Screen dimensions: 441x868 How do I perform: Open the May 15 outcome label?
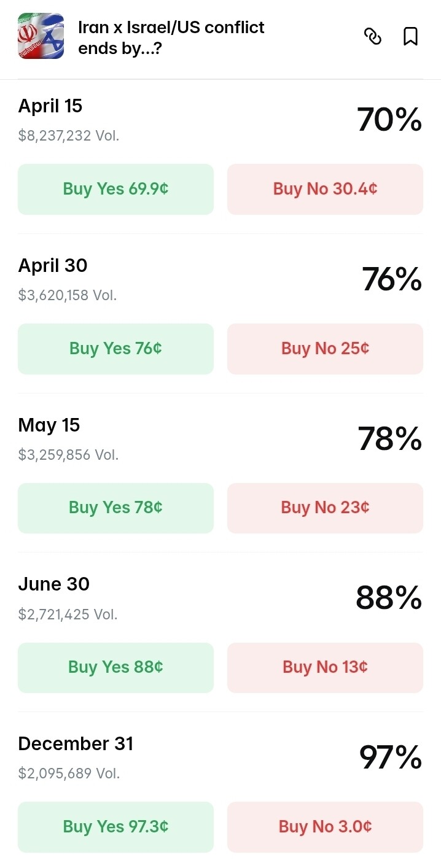[x=49, y=425]
